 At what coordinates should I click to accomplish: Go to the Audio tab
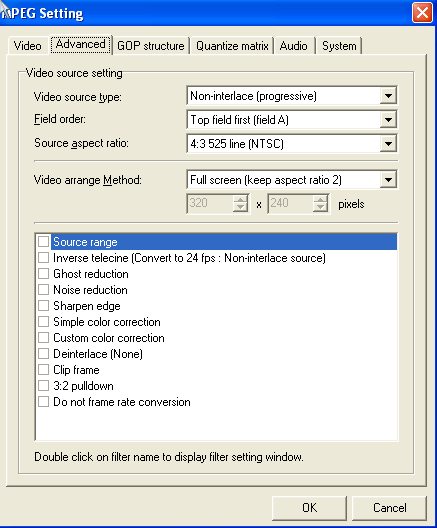point(294,46)
